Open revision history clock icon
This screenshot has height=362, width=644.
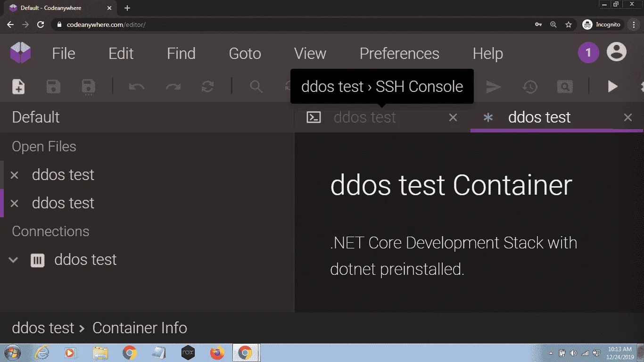pyautogui.click(x=530, y=87)
